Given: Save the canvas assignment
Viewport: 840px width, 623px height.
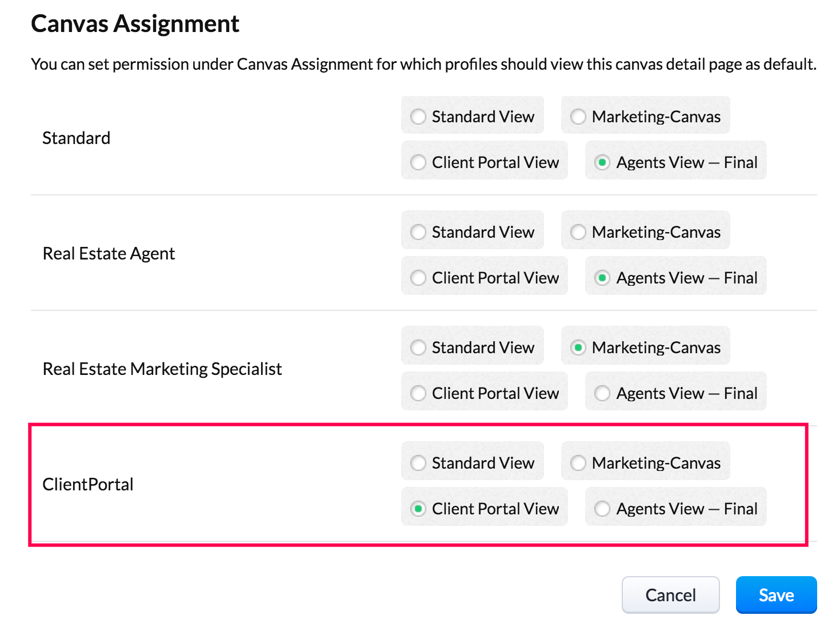Looking at the screenshot, I should coord(776,595).
